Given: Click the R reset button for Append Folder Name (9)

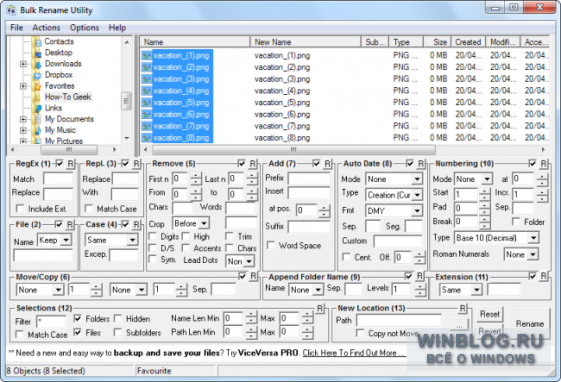Looking at the screenshot, I should (x=420, y=276).
